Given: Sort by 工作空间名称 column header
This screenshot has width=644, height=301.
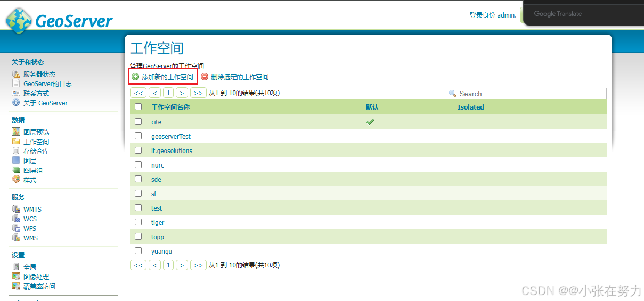Looking at the screenshot, I should [x=170, y=107].
